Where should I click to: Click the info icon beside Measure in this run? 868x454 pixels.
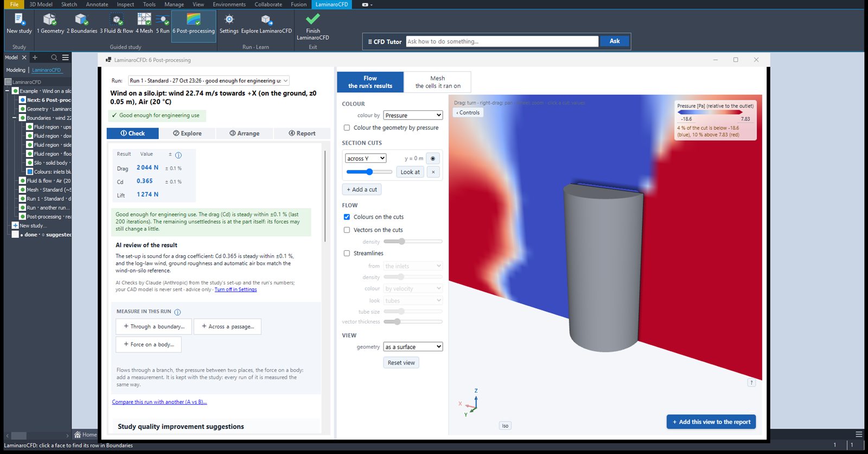click(x=177, y=312)
